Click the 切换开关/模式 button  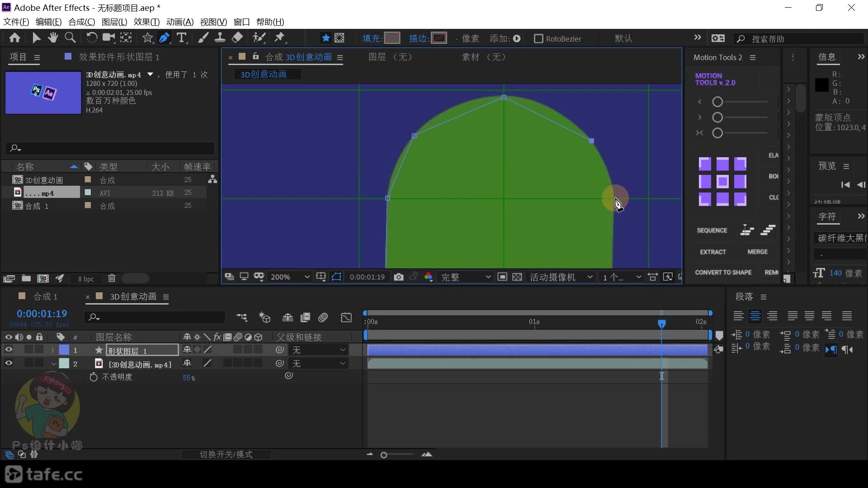226,455
